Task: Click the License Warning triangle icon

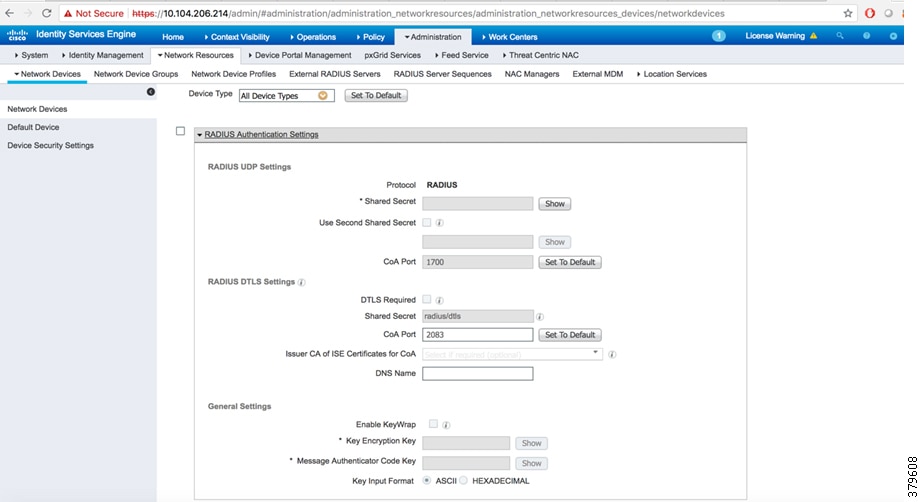Action: (813, 36)
